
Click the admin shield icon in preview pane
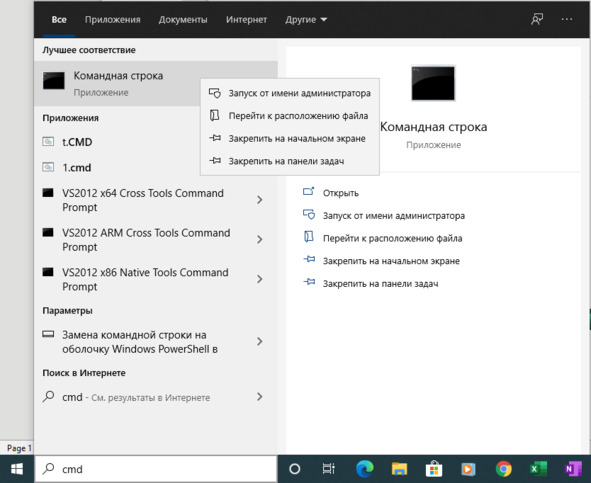point(309,215)
